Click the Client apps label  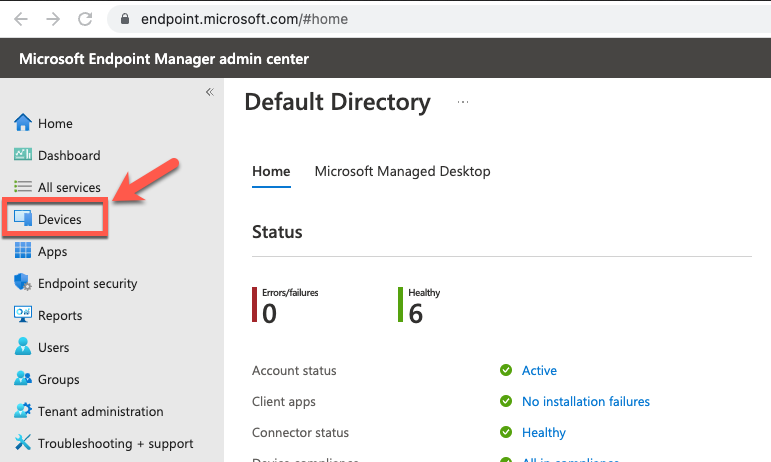tap(284, 402)
